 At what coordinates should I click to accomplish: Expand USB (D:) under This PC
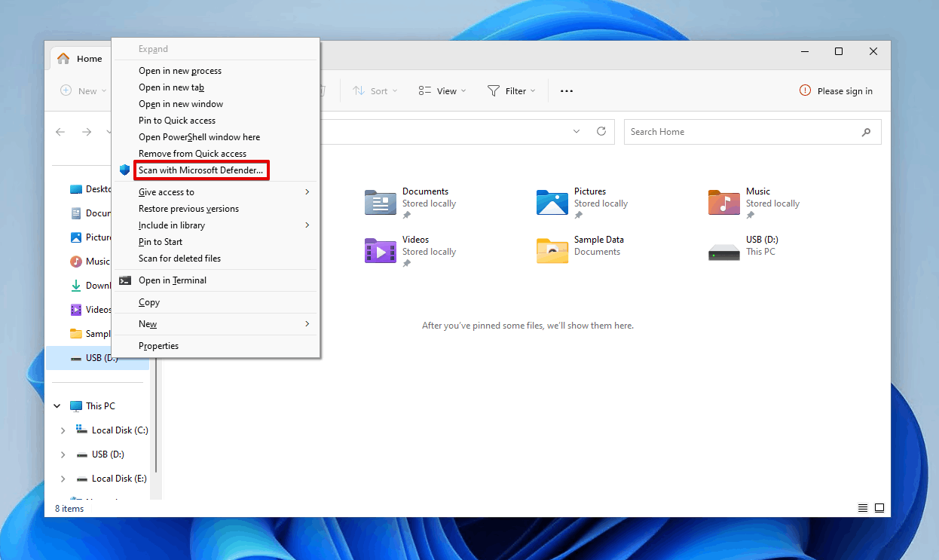coord(63,454)
